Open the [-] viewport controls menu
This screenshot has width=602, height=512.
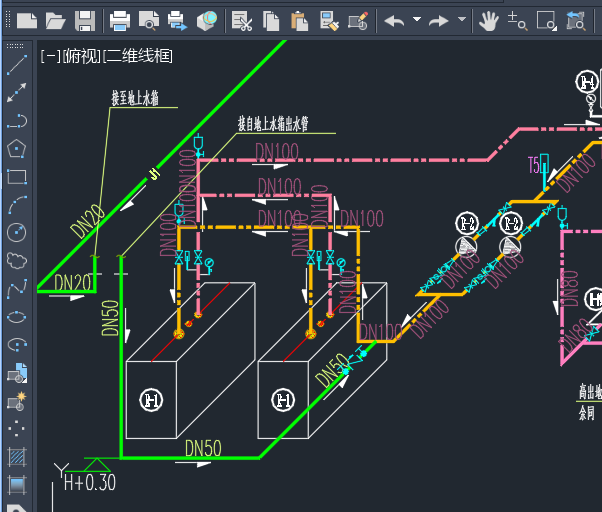click(49, 56)
